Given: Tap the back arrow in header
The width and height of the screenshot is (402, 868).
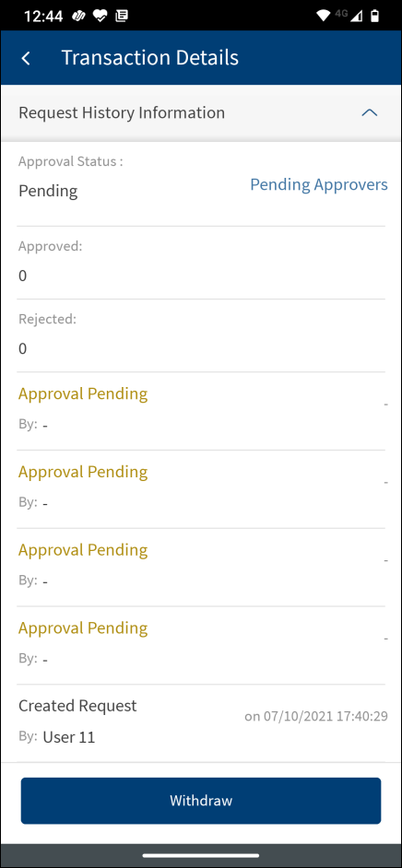Looking at the screenshot, I should (26, 58).
